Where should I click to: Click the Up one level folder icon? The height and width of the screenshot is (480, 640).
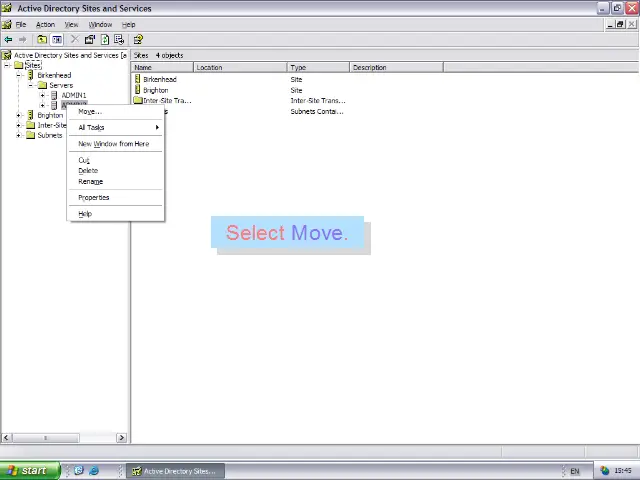pos(42,40)
